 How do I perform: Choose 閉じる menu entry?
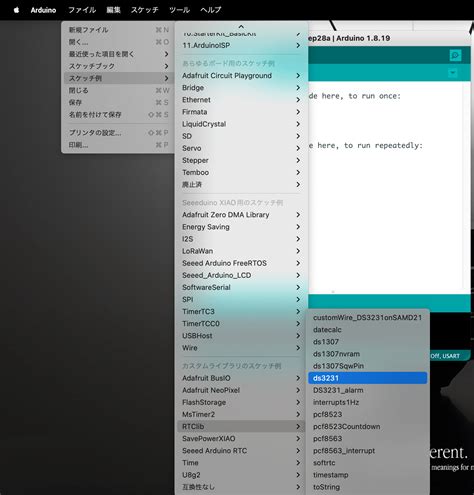pyautogui.click(x=118, y=90)
